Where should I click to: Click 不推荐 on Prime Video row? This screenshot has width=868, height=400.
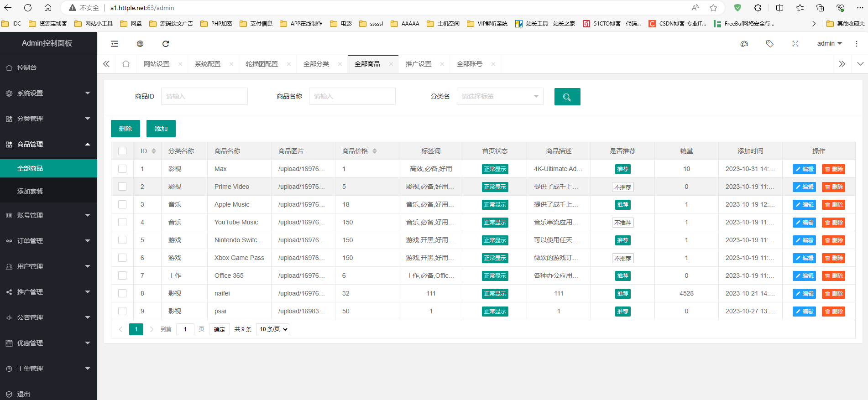(622, 187)
